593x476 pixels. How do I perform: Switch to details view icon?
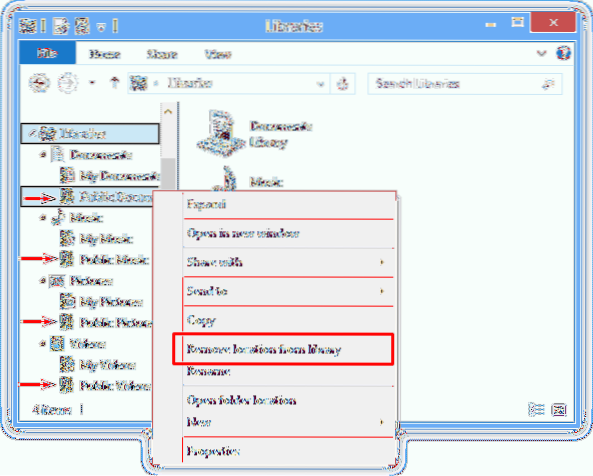click(x=536, y=409)
